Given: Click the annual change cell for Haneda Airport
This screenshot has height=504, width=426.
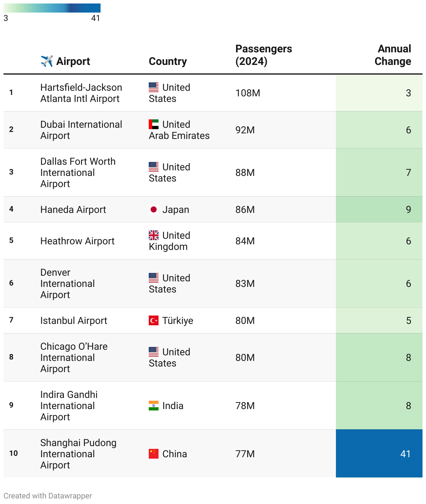Looking at the screenshot, I should (x=379, y=209).
